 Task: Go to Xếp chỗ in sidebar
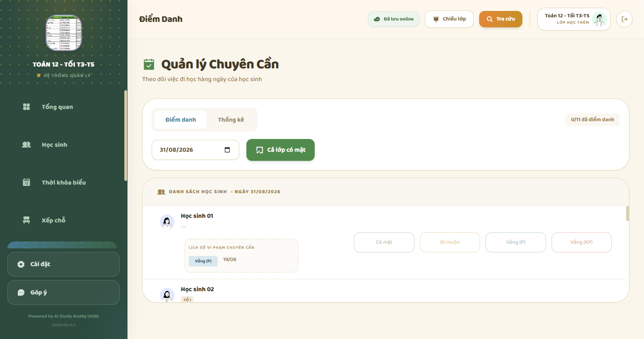click(x=62, y=221)
